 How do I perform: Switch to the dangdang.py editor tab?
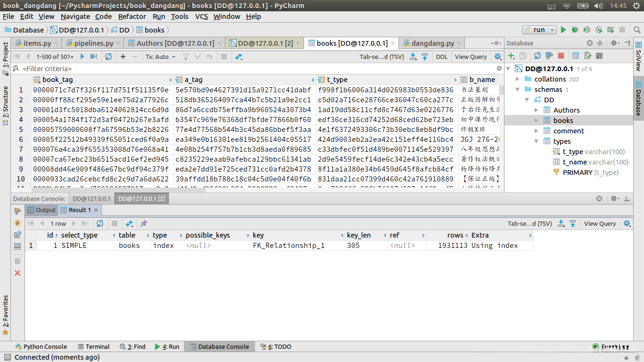coord(432,43)
